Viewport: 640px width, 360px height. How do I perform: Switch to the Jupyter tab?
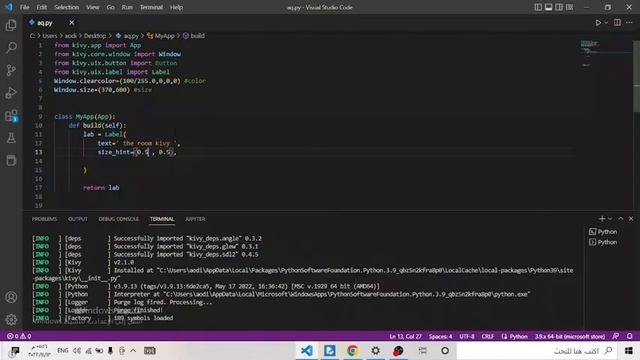coord(195,219)
